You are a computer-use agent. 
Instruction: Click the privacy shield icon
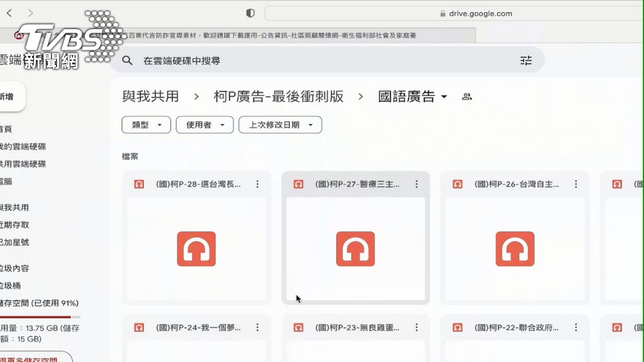pyautogui.click(x=250, y=13)
